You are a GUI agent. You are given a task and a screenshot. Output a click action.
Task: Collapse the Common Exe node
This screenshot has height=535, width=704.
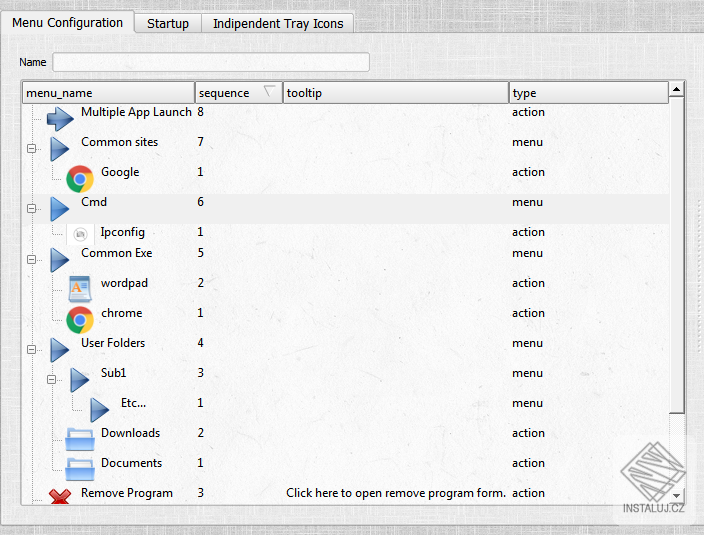tap(31, 259)
